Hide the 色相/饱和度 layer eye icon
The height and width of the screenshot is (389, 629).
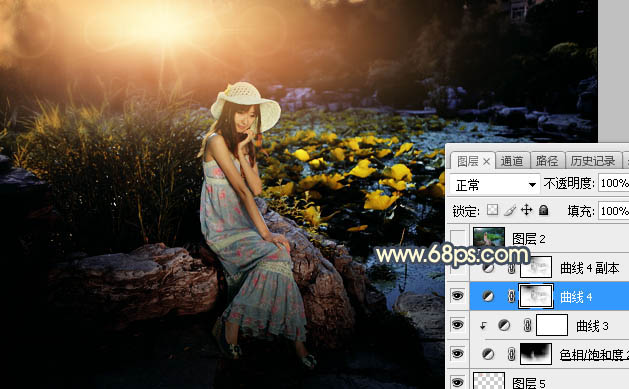pyautogui.click(x=458, y=354)
